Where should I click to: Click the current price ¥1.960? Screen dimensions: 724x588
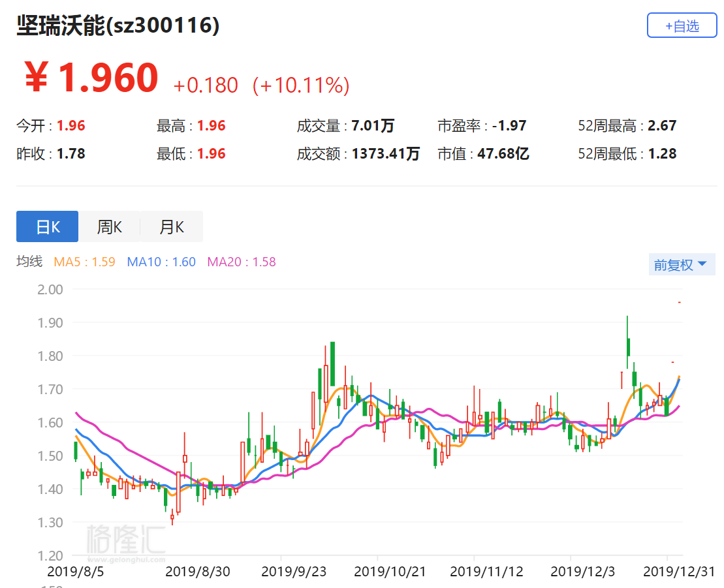pyautogui.click(x=91, y=78)
